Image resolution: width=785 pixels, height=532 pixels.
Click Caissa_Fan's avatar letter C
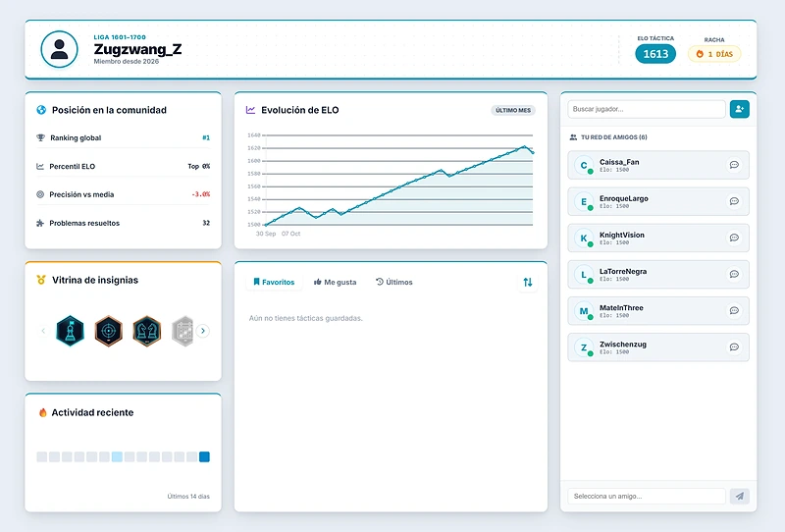pos(584,165)
